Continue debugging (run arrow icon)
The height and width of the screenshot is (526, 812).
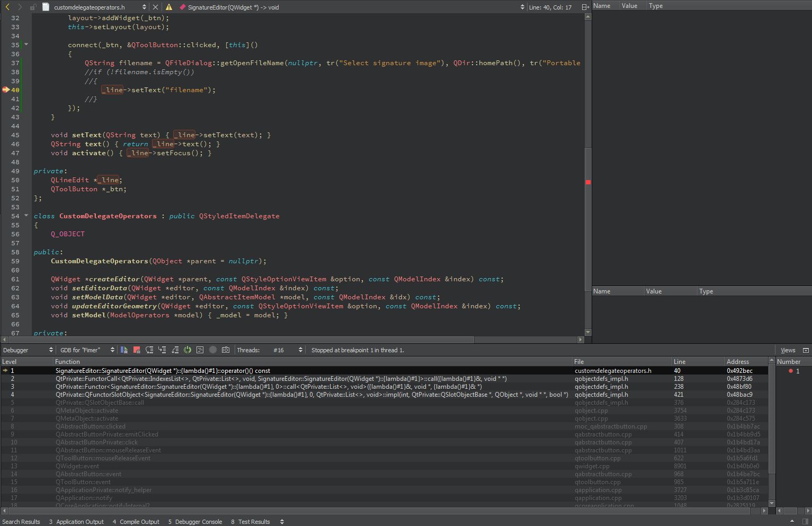coord(124,350)
